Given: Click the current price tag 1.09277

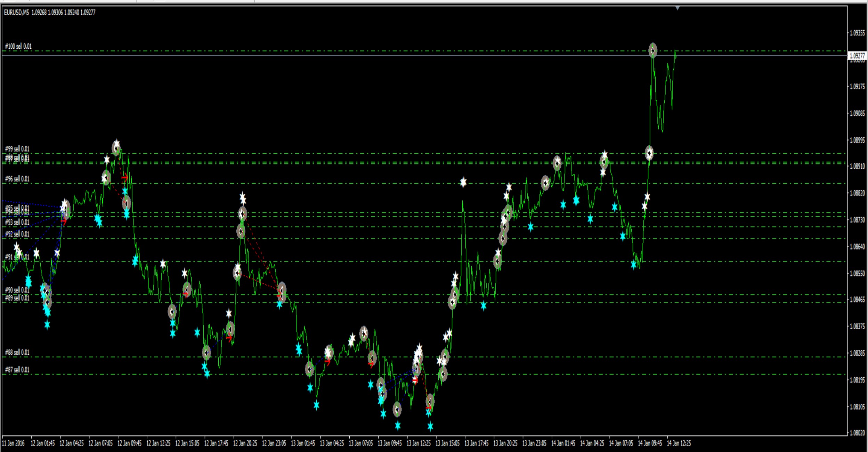Looking at the screenshot, I should 857,56.
